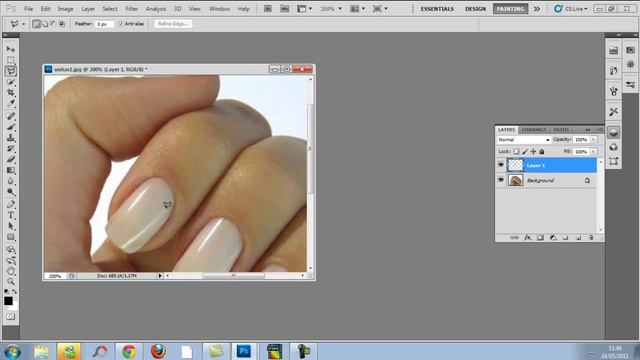
Task: Toggle lock position
Action: pos(533,151)
